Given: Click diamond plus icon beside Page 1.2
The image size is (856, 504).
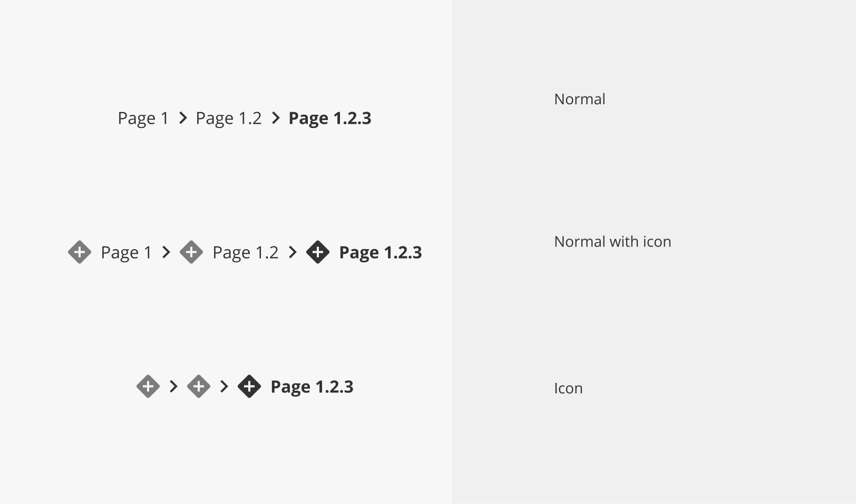Looking at the screenshot, I should (x=191, y=252).
